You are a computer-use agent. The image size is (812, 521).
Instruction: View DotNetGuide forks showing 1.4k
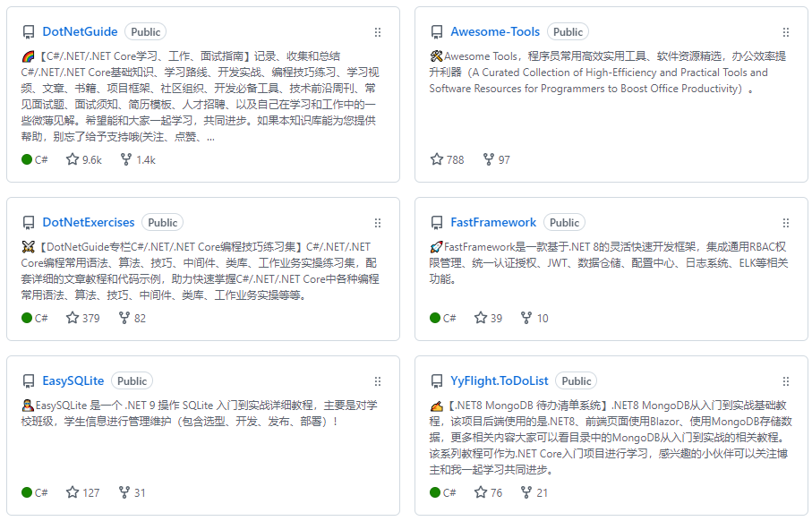point(138,159)
